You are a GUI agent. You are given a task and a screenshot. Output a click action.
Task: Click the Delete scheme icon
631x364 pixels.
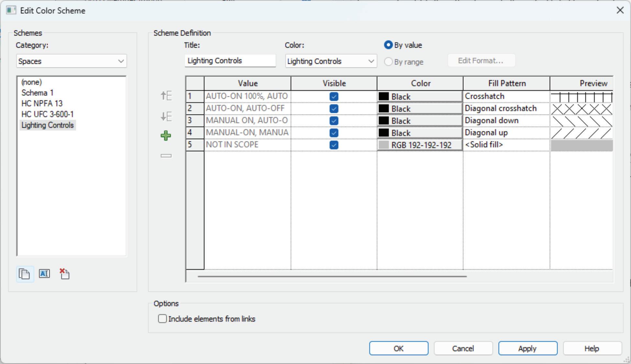64,274
